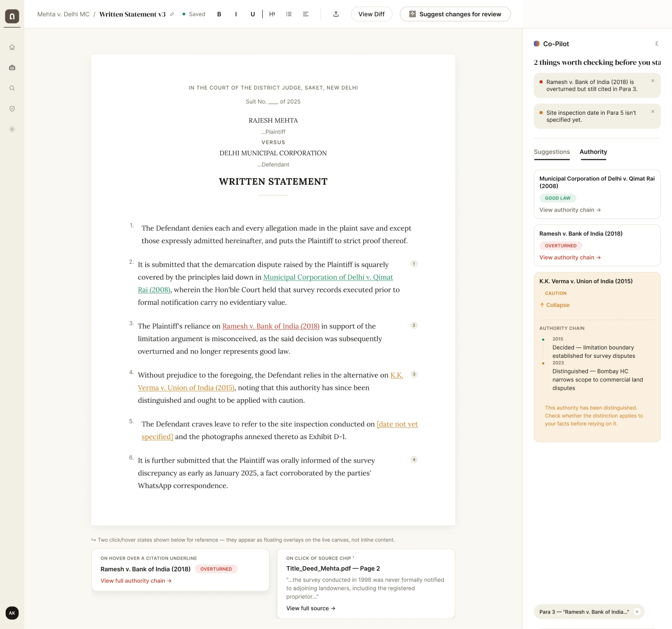This screenshot has height=629, width=672.
Task: Toggle italic formatting
Action: point(236,14)
